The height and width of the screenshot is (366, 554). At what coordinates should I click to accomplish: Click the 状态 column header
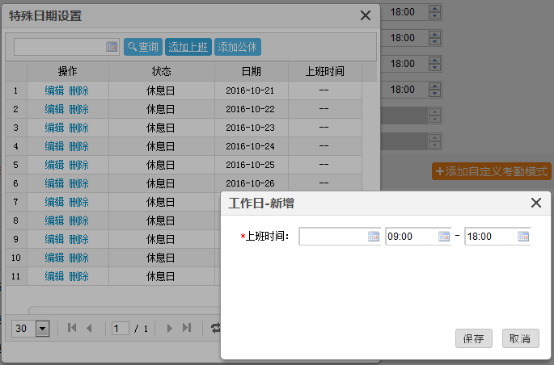[161, 72]
